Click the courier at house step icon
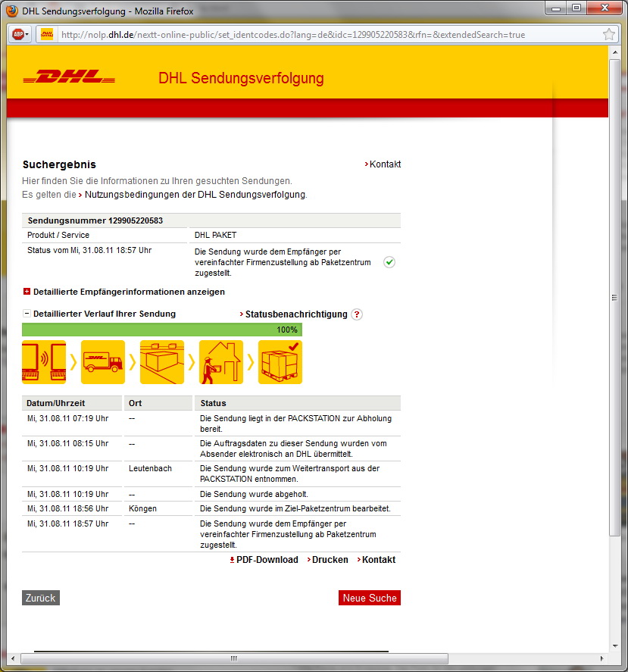 (221, 362)
